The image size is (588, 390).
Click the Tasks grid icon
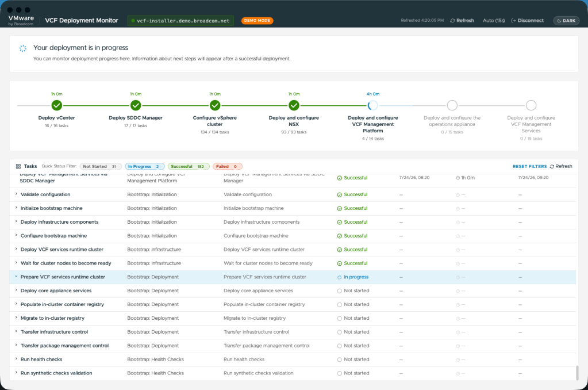[x=18, y=166]
